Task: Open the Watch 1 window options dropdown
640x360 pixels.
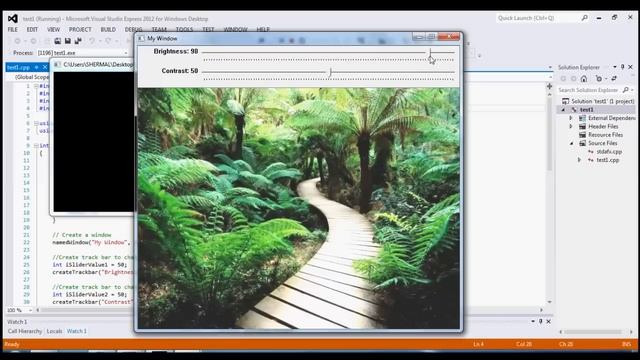Action: [x=533, y=321]
